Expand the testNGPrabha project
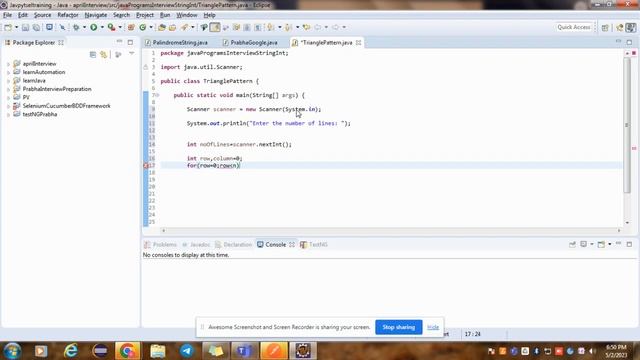 (x=8, y=115)
